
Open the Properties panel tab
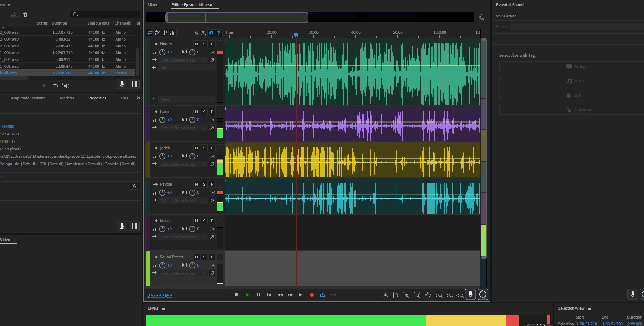click(x=97, y=98)
